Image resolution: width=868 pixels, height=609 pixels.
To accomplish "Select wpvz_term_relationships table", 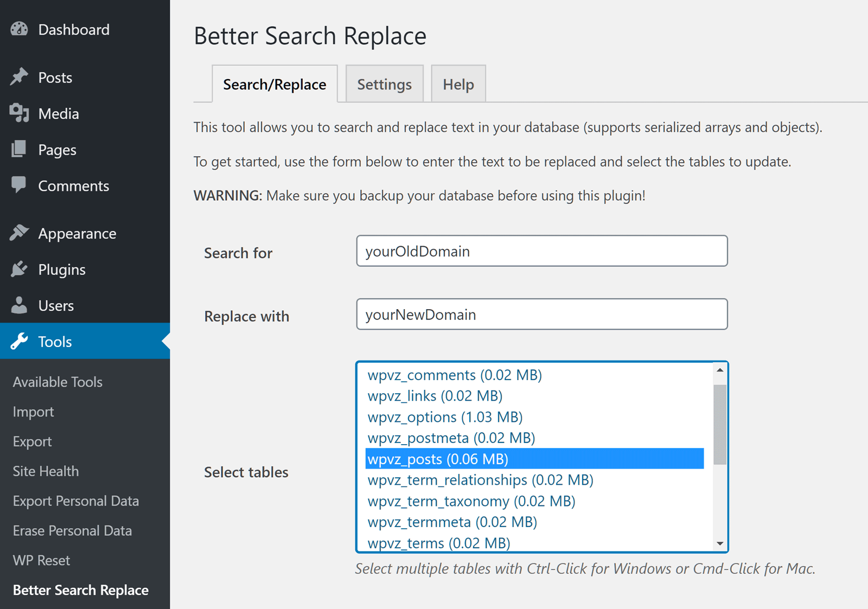I will tap(534, 480).
